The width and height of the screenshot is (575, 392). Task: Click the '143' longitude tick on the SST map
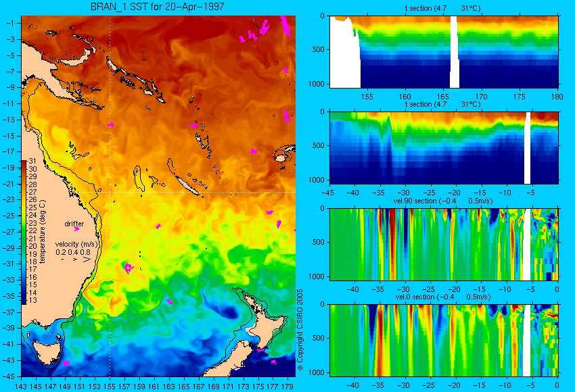pyautogui.click(x=21, y=386)
